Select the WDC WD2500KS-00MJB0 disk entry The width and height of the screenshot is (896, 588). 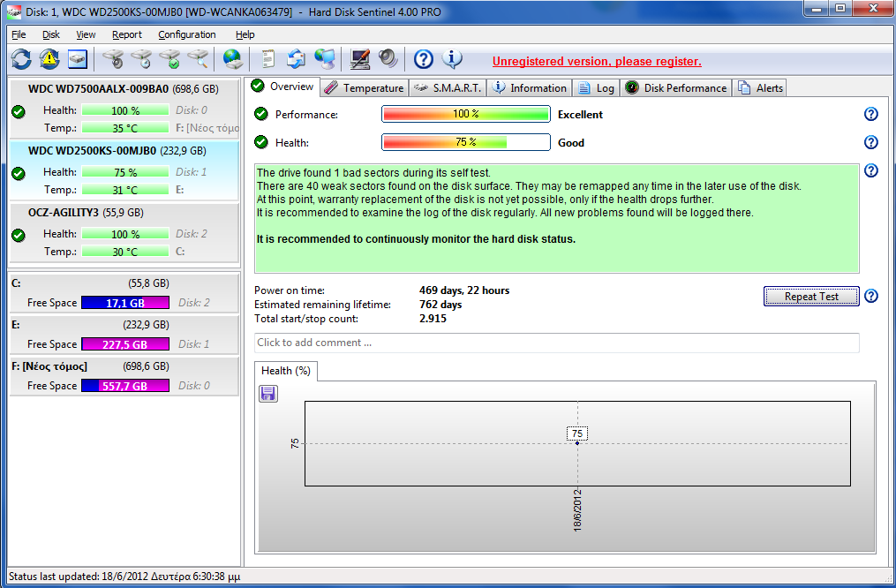coord(124,170)
